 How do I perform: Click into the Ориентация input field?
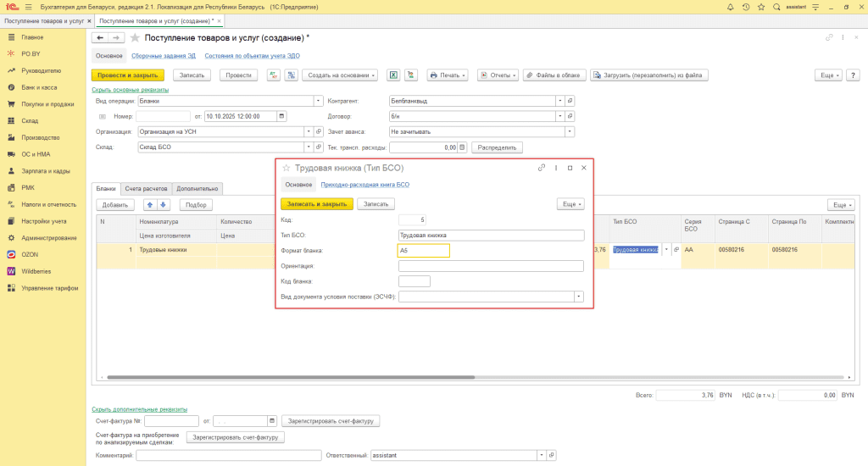pos(491,266)
